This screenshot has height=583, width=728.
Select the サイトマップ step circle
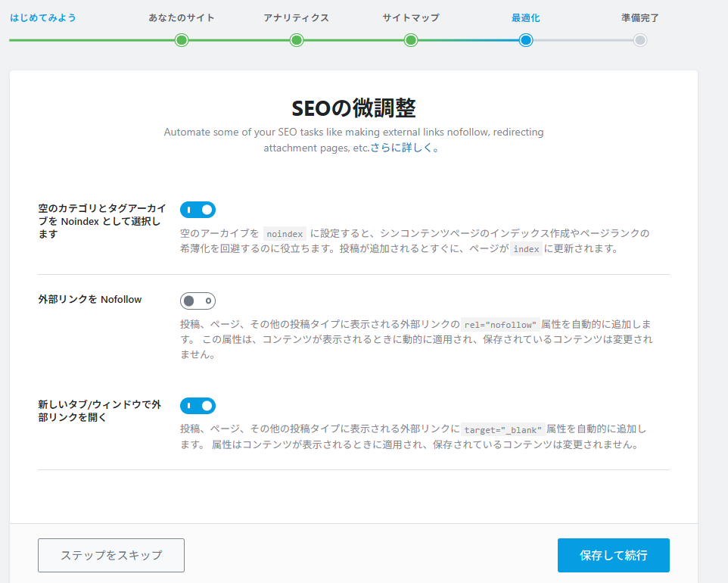click(411, 40)
